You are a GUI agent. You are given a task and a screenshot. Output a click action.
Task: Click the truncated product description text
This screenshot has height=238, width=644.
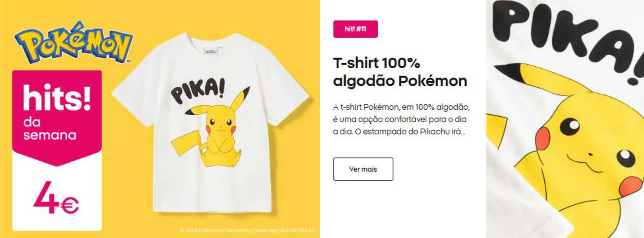pos(401,119)
